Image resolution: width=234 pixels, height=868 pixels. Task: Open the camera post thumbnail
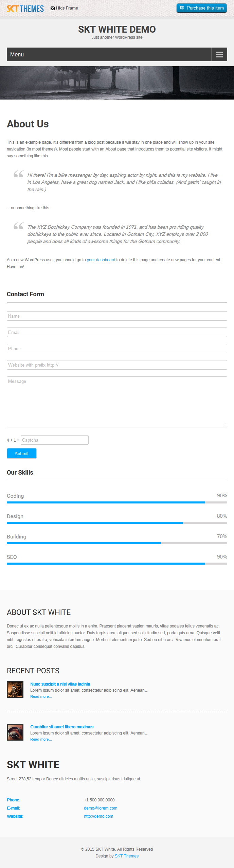point(15,690)
